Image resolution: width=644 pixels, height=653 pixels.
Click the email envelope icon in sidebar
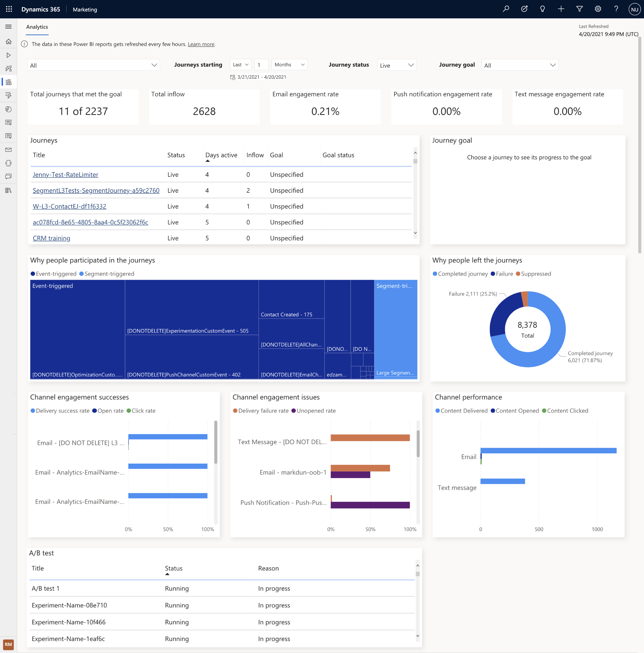pos(8,150)
